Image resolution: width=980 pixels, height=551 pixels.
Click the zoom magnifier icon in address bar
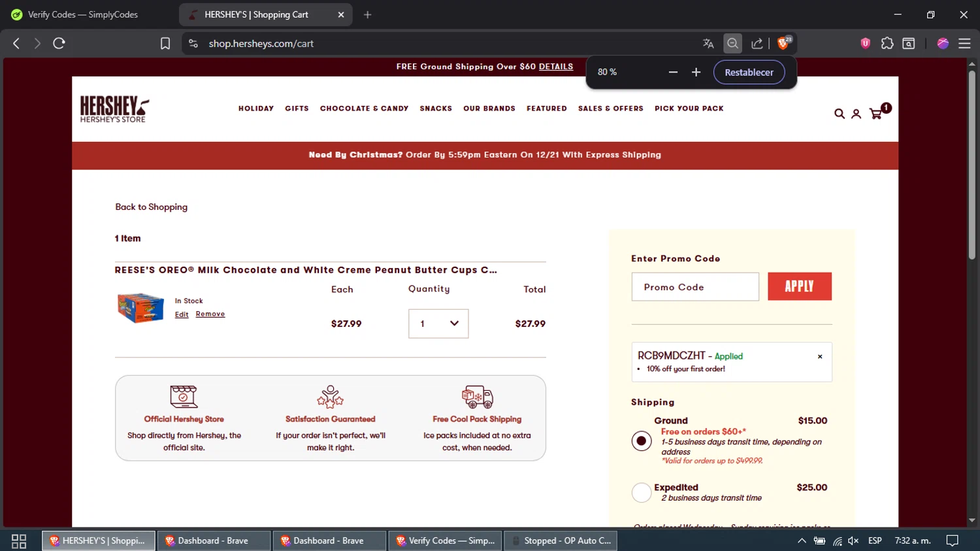[732, 43]
